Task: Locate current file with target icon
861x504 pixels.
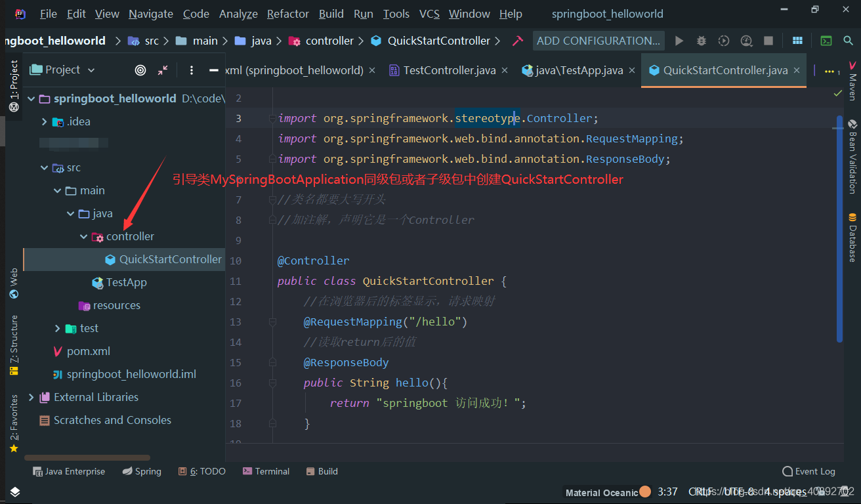Action: pos(140,70)
